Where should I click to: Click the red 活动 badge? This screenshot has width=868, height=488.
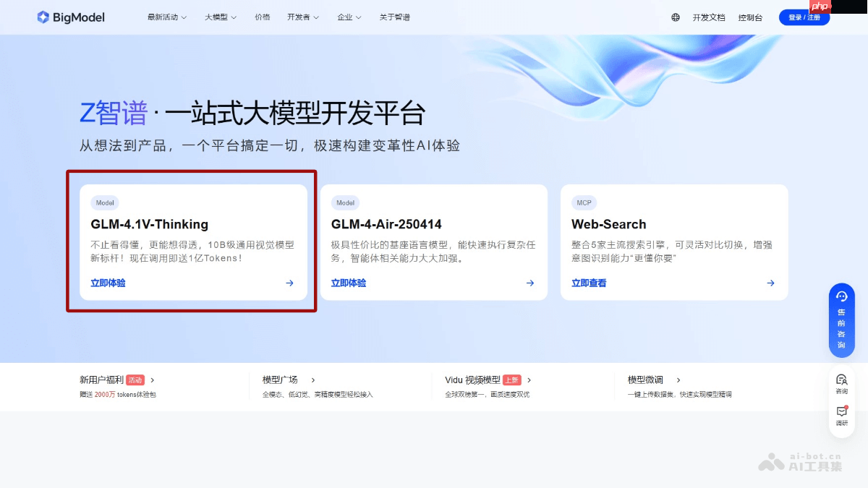point(135,380)
